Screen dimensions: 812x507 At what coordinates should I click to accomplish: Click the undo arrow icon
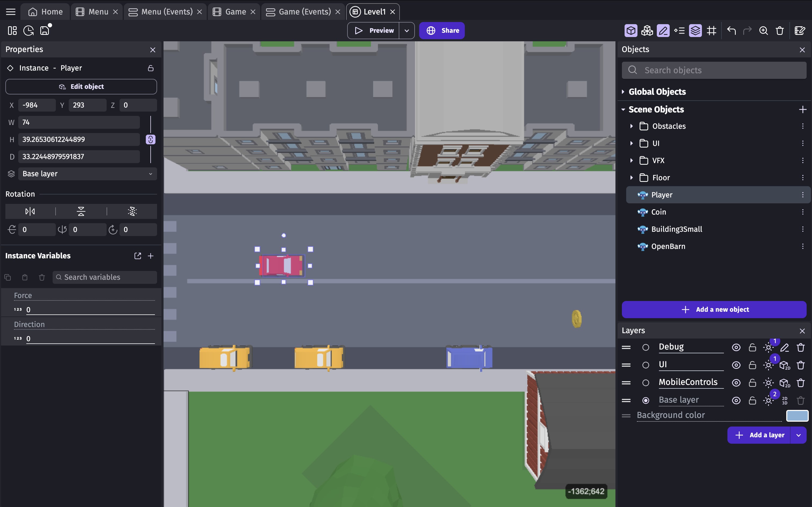click(731, 31)
